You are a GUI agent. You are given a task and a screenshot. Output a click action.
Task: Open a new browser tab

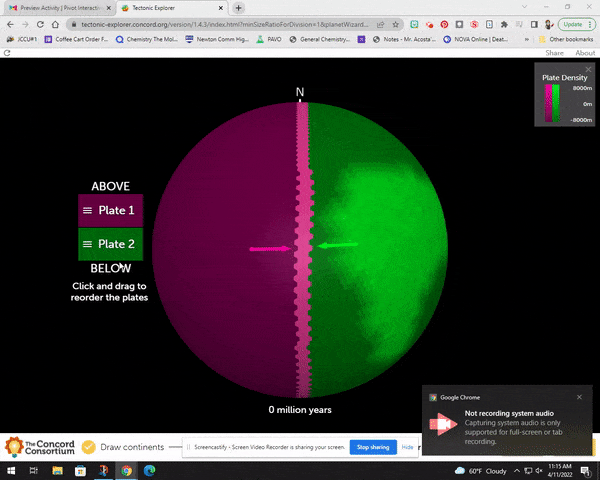pos(238,7)
